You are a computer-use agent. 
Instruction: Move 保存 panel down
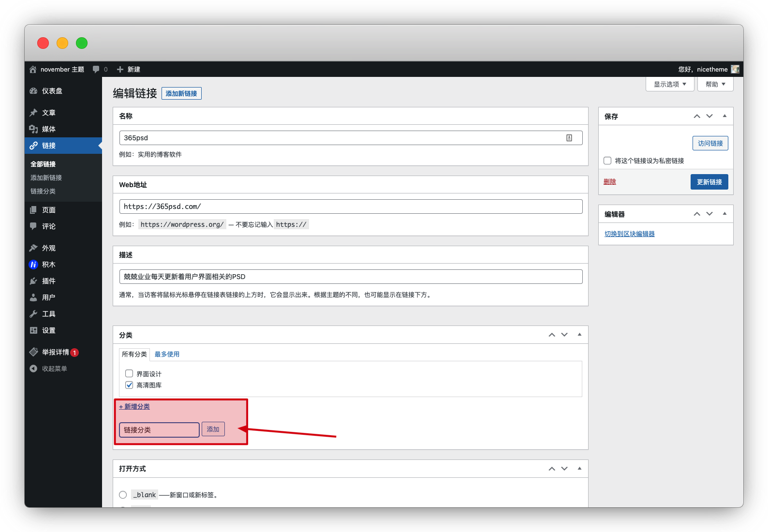pos(709,116)
